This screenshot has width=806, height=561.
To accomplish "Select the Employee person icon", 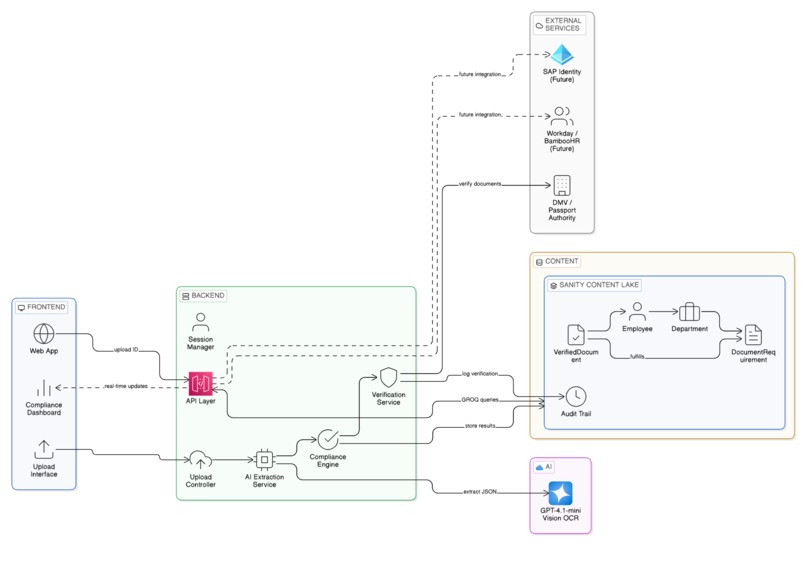I will [637, 312].
